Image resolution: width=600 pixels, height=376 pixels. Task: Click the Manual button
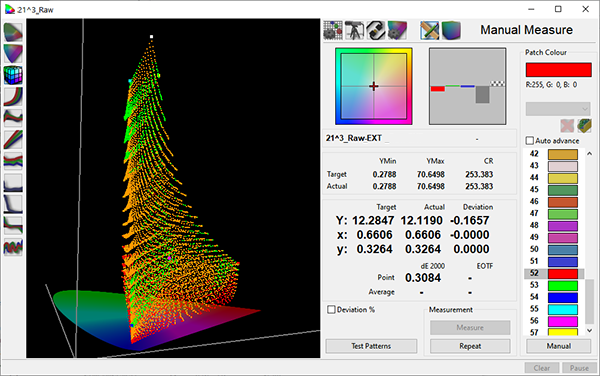[558, 346]
